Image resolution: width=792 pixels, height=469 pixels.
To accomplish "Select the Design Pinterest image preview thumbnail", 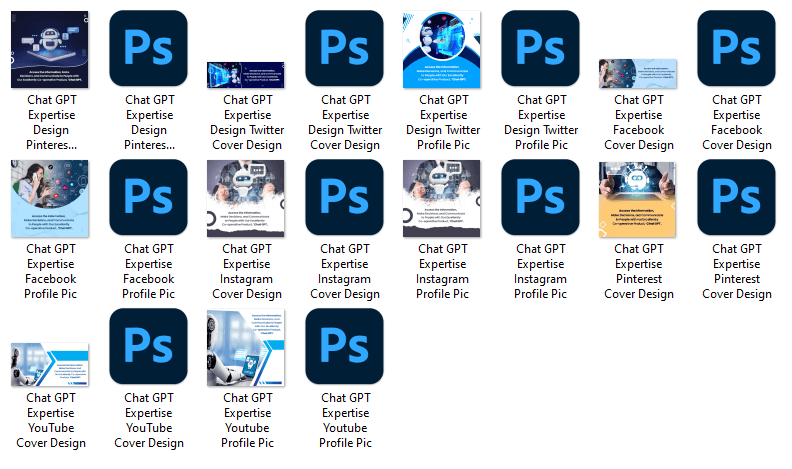I will click(x=50, y=50).
